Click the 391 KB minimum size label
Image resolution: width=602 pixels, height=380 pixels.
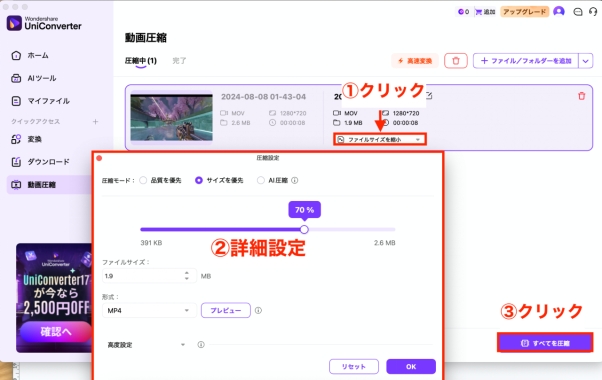click(151, 243)
